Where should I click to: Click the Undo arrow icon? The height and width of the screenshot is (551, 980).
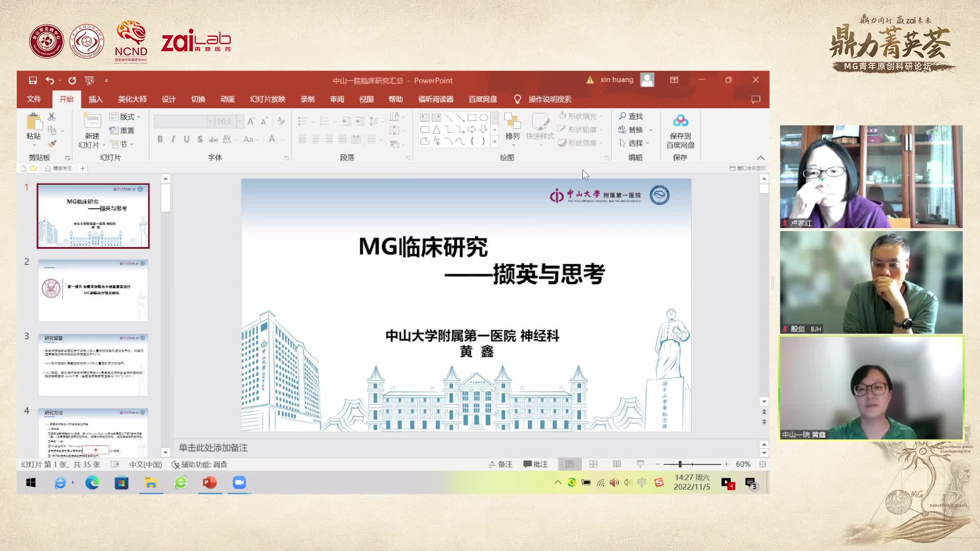click(x=50, y=80)
